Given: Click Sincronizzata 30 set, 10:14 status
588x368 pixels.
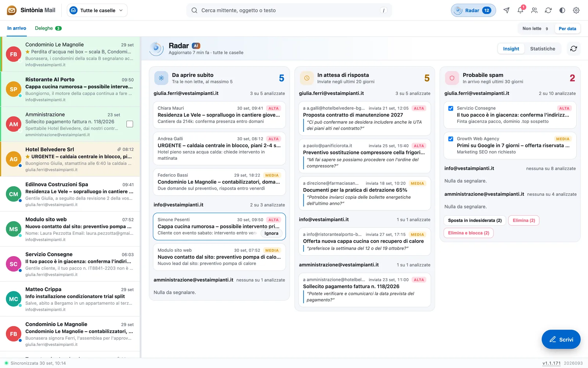Looking at the screenshot, I should pyautogui.click(x=38, y=363).
